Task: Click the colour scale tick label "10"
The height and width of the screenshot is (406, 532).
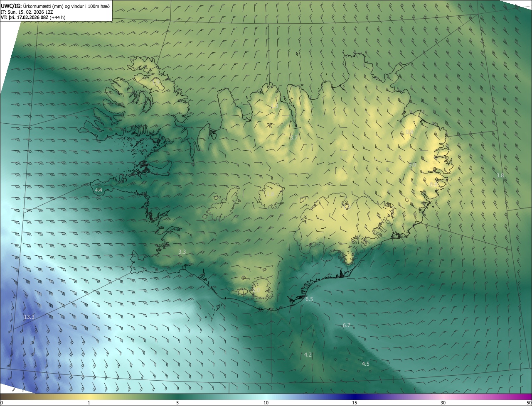Action: [266, 403]
